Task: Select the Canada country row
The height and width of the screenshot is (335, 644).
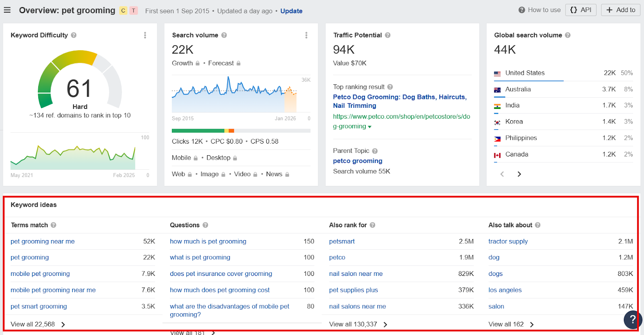Action: pos(563,154)
